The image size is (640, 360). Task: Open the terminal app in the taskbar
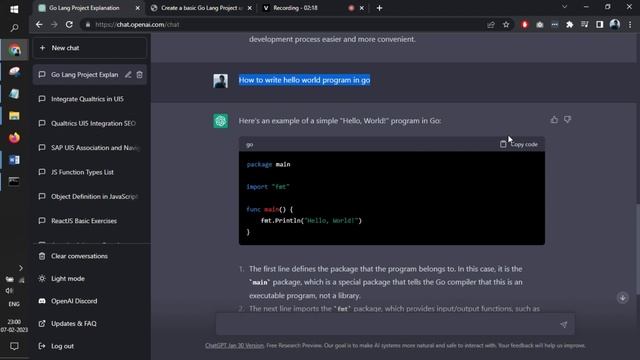click(x=14, y=181)
